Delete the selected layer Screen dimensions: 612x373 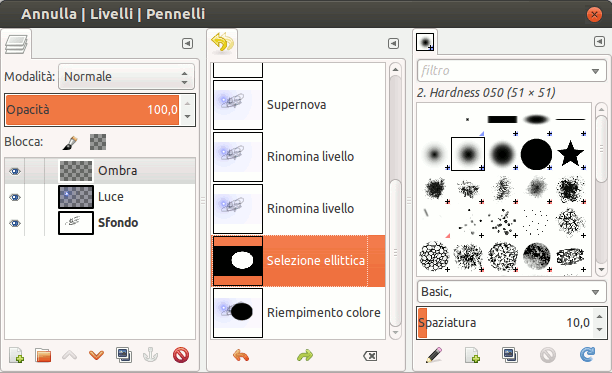tap(181, 355)
